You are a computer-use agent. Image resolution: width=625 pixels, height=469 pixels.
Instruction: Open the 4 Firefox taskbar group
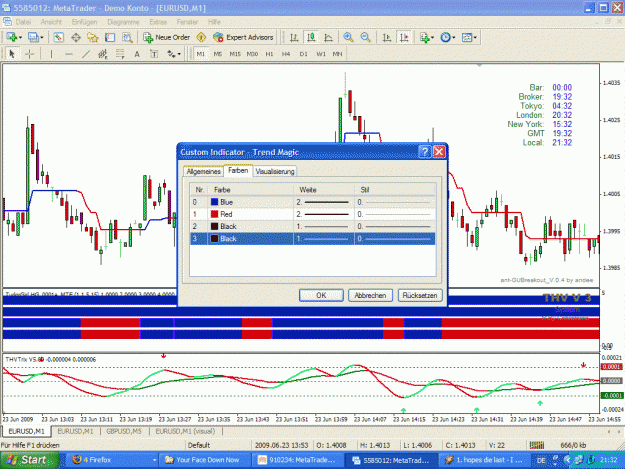tap(113, 460)
